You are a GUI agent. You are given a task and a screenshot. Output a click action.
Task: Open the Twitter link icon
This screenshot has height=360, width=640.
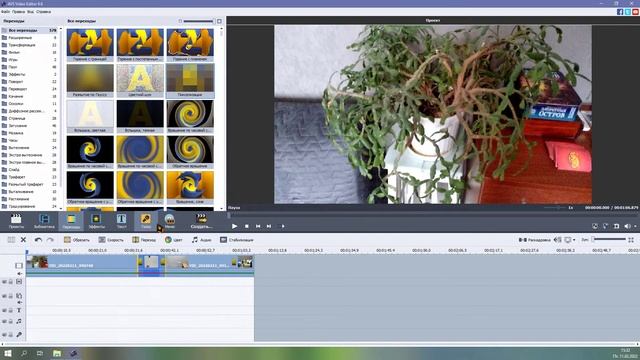pos(628,12)
